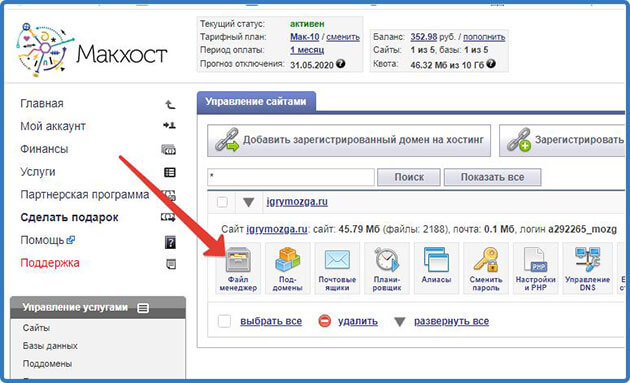Click the 352.98 balance link
This screenshot has width=630, height=383.
click(423, 37)
